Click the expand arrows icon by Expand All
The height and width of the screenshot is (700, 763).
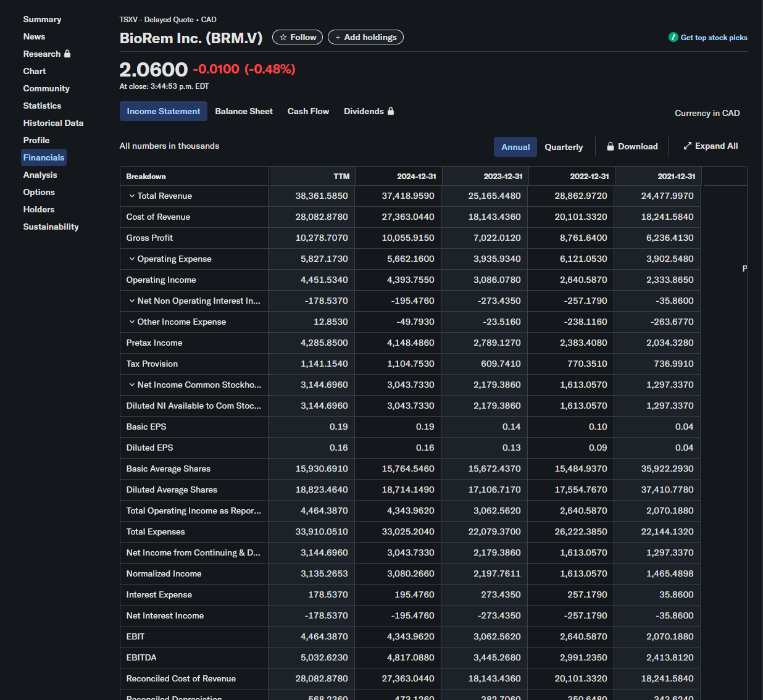coord(687,146)
